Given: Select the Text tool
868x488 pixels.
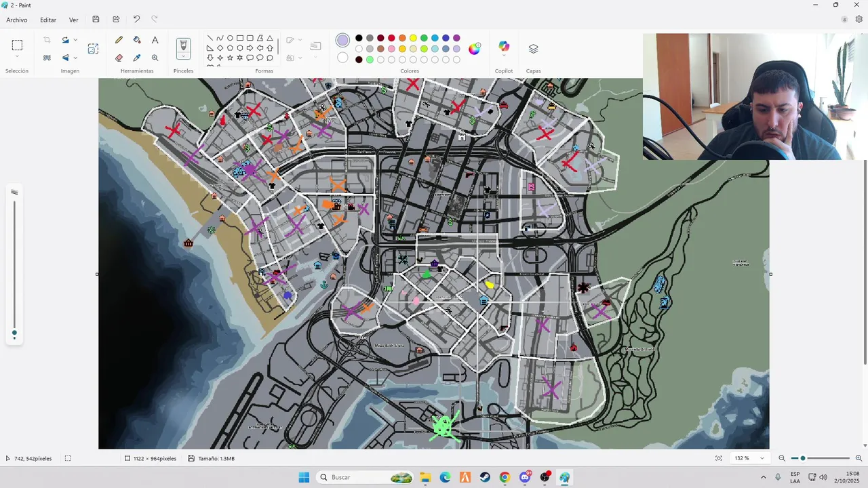Looking at the screenshot, I should [155, 40].
